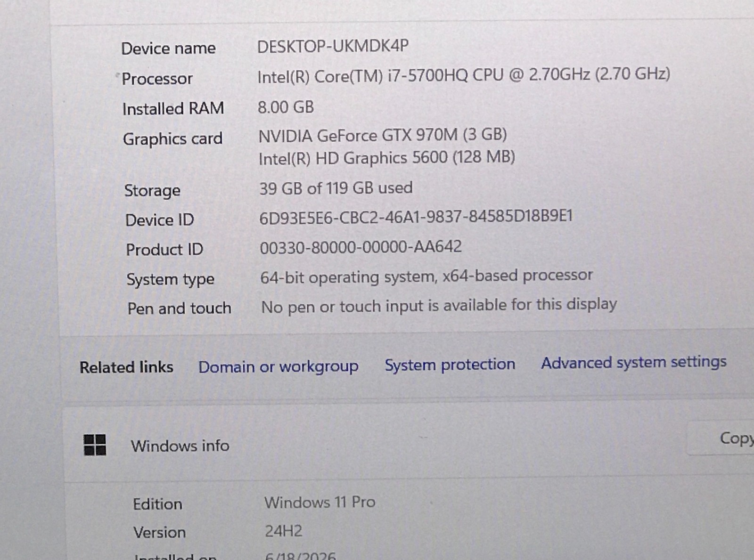
Task: Click NVIDIA GeForce GTX 970M graphics entry
Action: click(382, 136)
